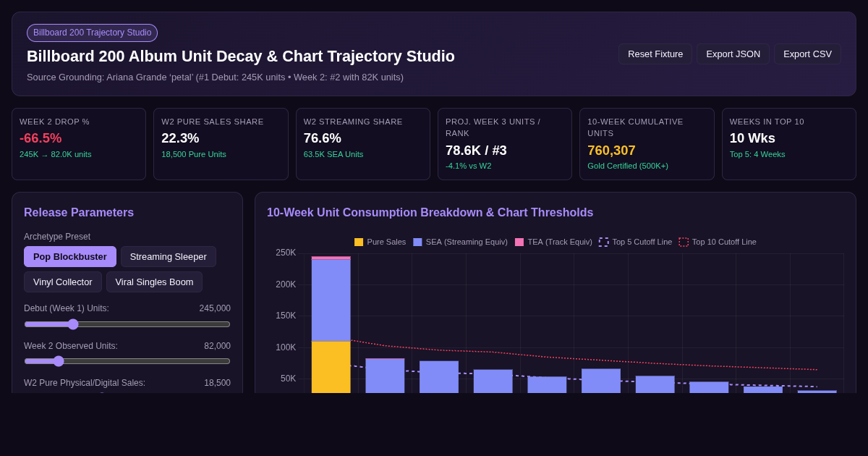Export data as JSON

(x=733, y=54)
